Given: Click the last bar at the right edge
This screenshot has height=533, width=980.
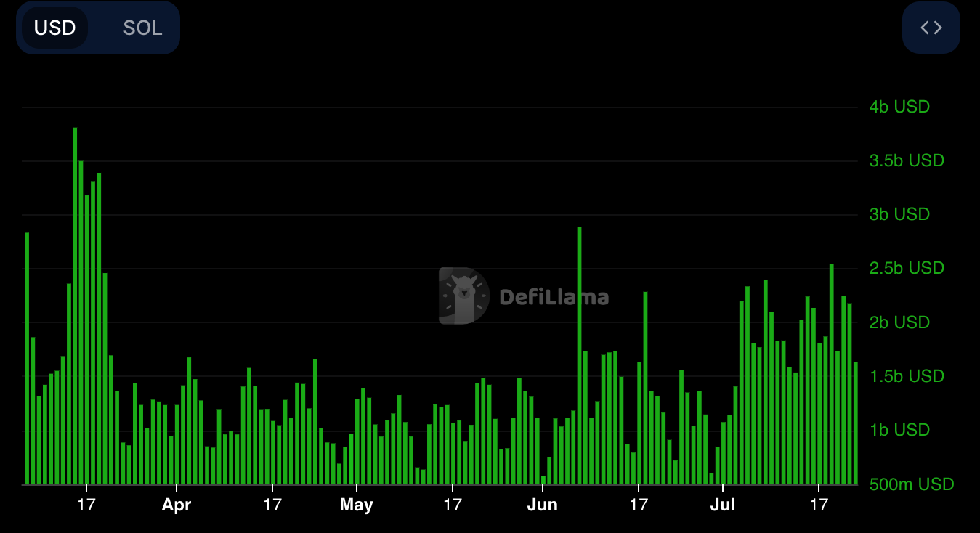Looking at the screenshot, I should click(856, 423).
